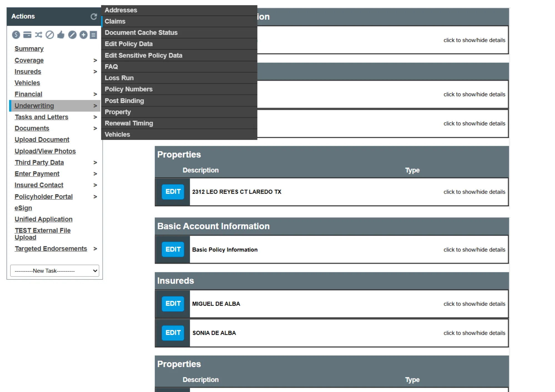Refresh the Actions panel
This screenshot has width=555, height=392.
(x=93, y=17)
